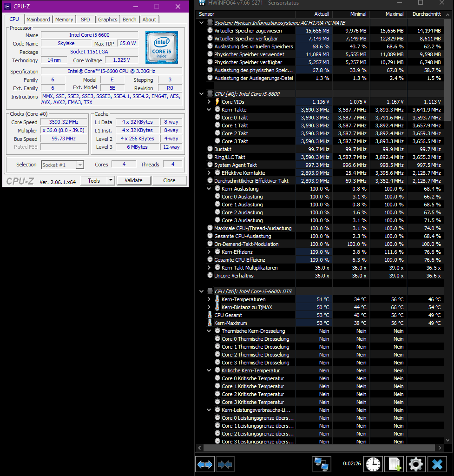Switch to the Bench tab in CPU-Z

coord(130,20)
